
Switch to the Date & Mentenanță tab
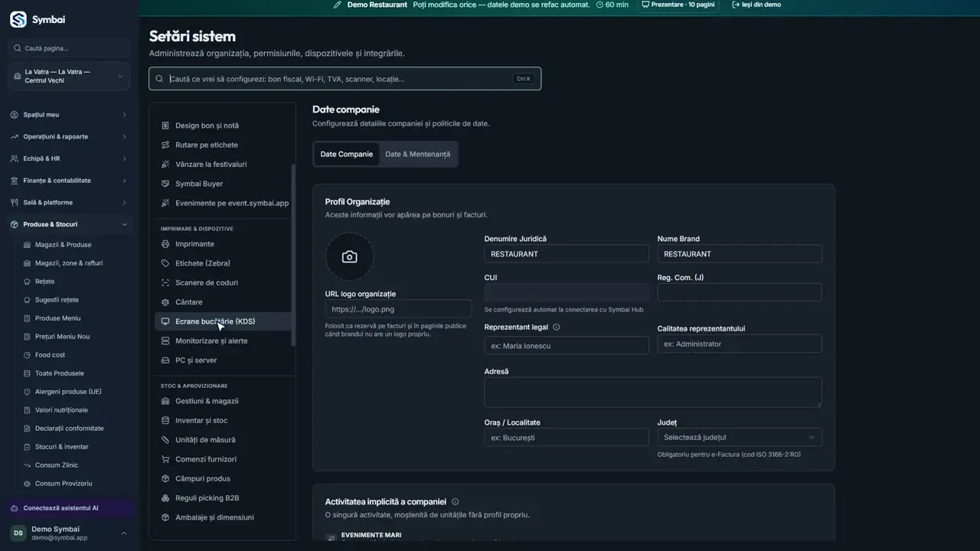pyautogui.click(x=417, y=154)
